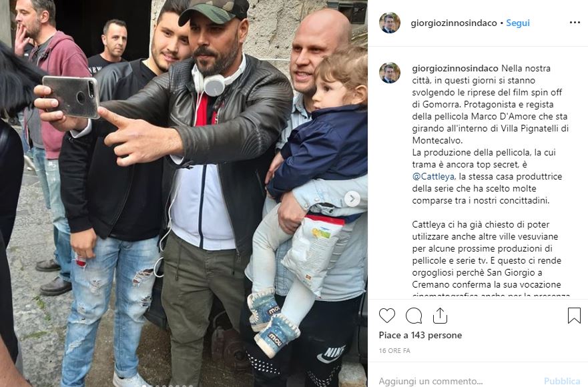
Task: Share the post using the share icon
Action: pos(440,316)
